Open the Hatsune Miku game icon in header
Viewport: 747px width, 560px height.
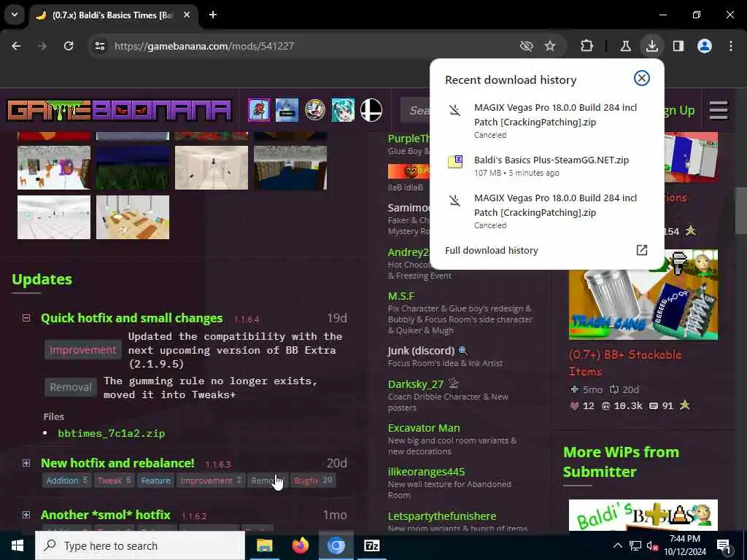343,110
